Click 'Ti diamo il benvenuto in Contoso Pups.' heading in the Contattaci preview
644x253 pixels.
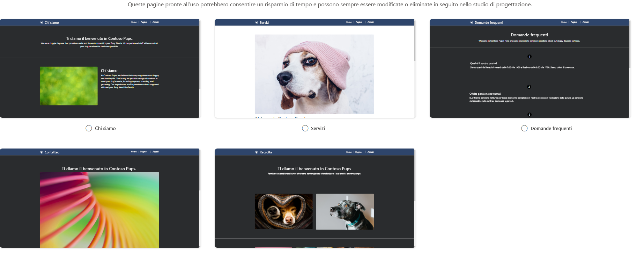point(99,169)
